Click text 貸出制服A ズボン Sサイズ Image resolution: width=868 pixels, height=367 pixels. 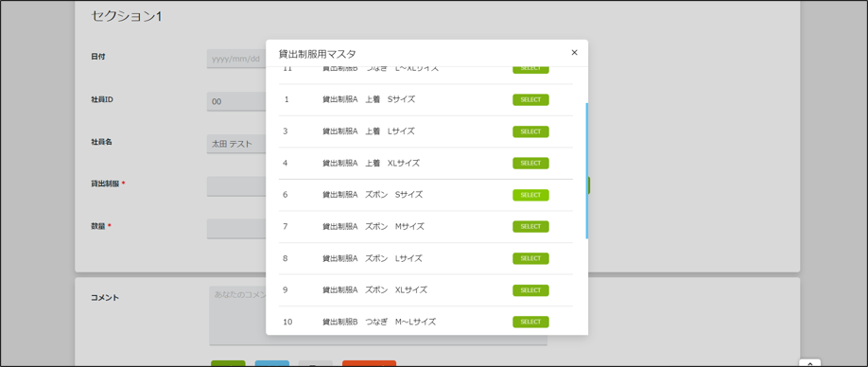click(x=373, y=195)
